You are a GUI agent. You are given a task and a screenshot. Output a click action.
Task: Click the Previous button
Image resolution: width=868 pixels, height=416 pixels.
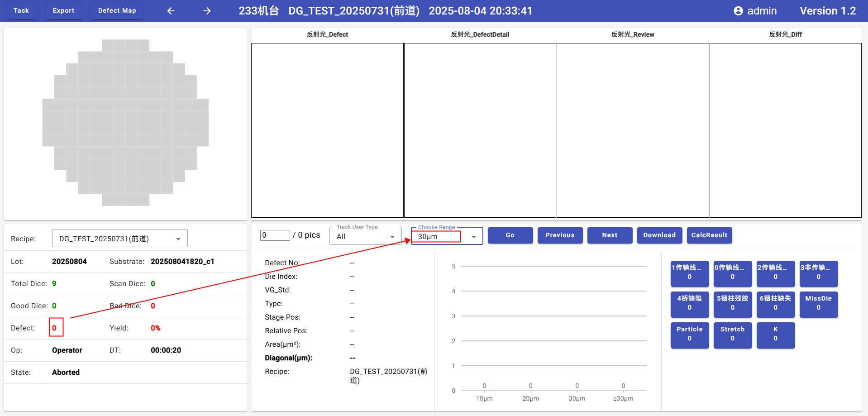560,235
